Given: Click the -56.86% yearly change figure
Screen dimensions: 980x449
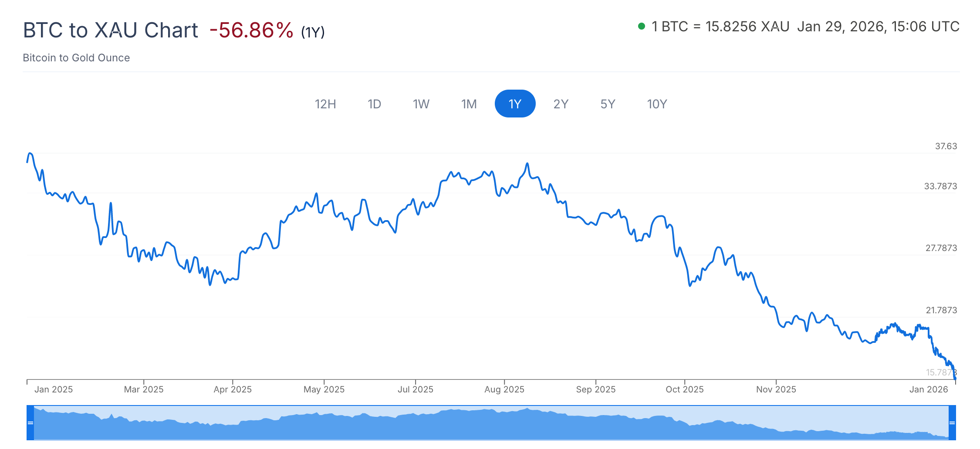Looking at the screenshot, I should pos(251,30).
